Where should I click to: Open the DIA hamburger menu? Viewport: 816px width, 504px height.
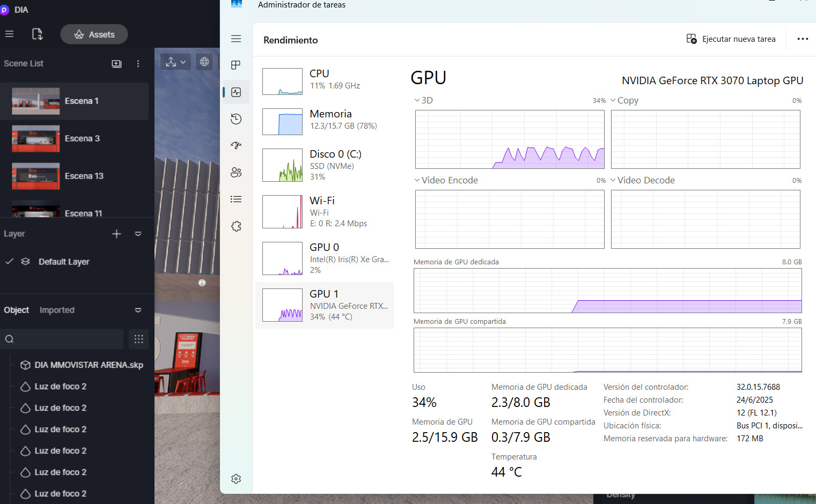(9, 34)
